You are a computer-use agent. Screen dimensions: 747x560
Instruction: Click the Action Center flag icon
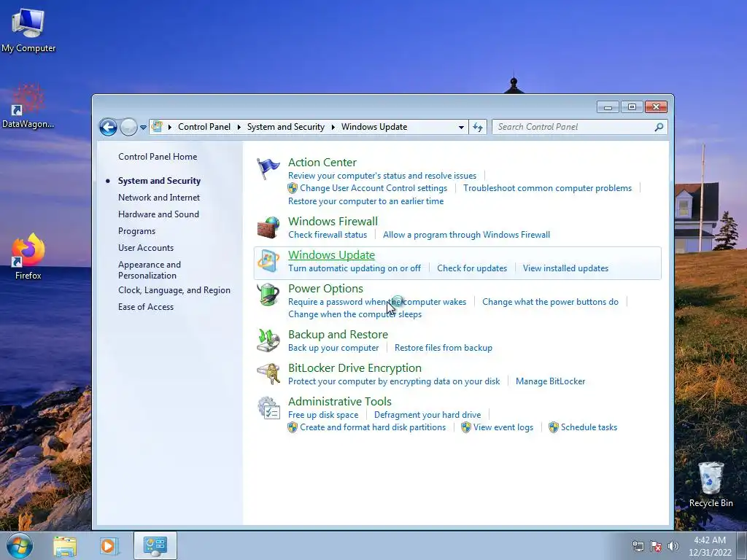[x=268, y=168]
